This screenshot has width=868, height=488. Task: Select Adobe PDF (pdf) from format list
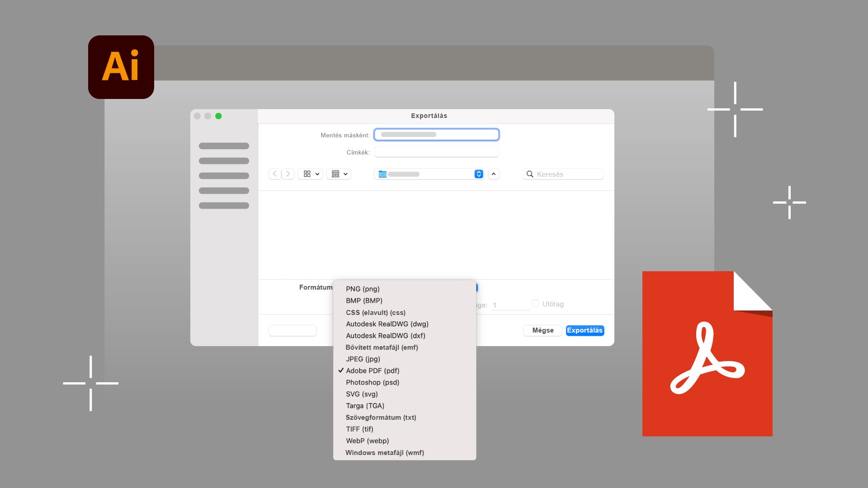click(373, 371)
